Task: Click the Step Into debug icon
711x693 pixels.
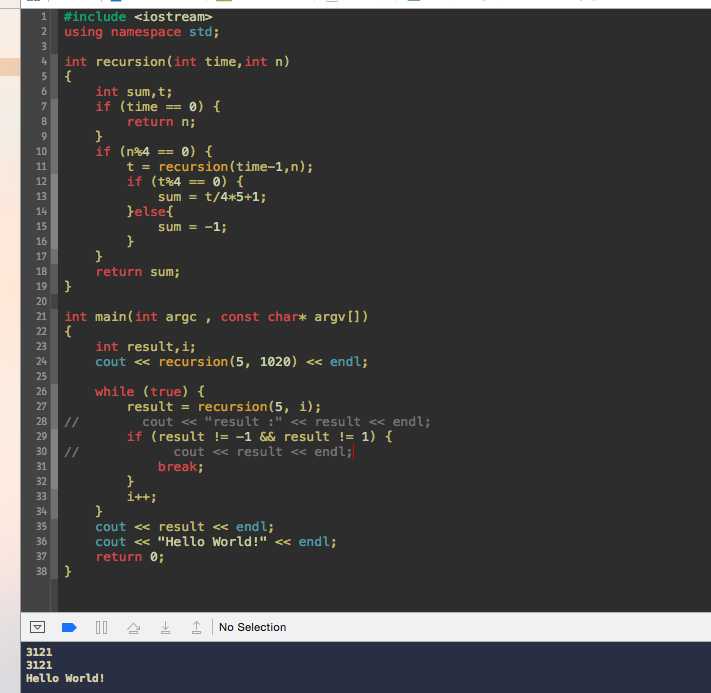Action: 166,627
